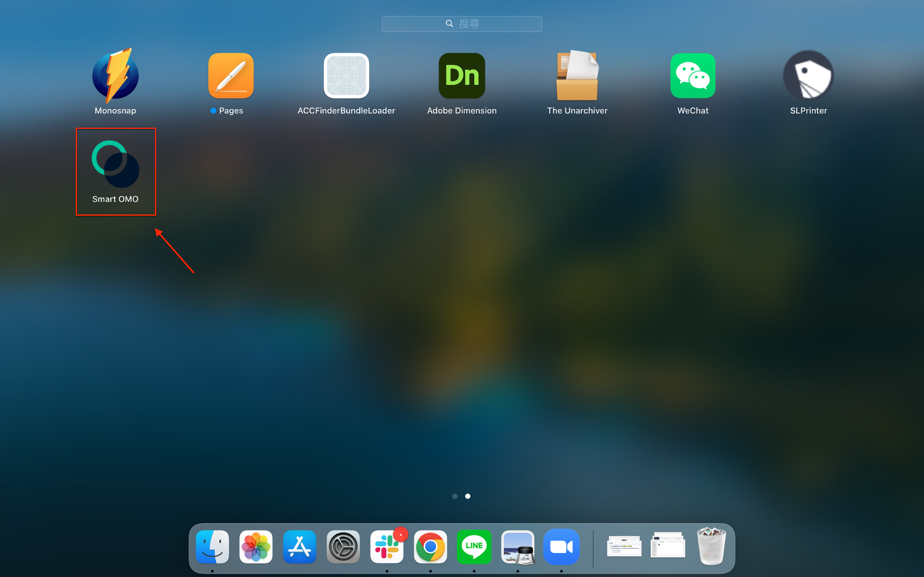Image resolution: width=924 pixels, height=577 pixels.
Task: Click the Monosnap label text
Action: (x=115, y=111)
